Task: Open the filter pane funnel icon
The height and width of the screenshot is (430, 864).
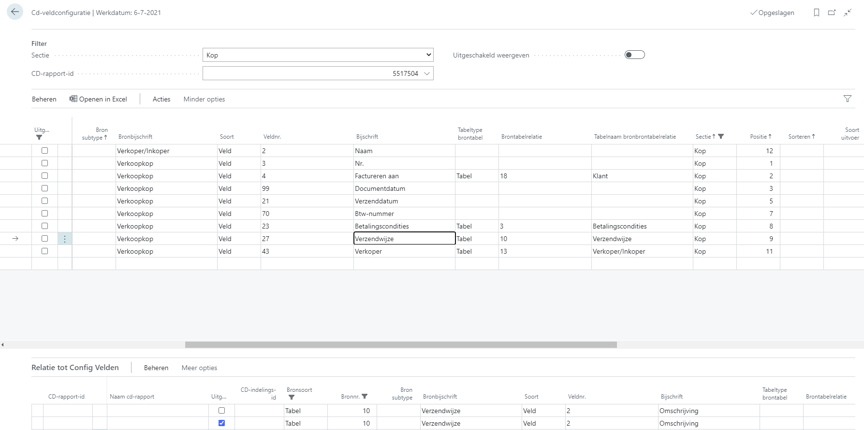Action: pyautogui.click(x=847, y=99)
